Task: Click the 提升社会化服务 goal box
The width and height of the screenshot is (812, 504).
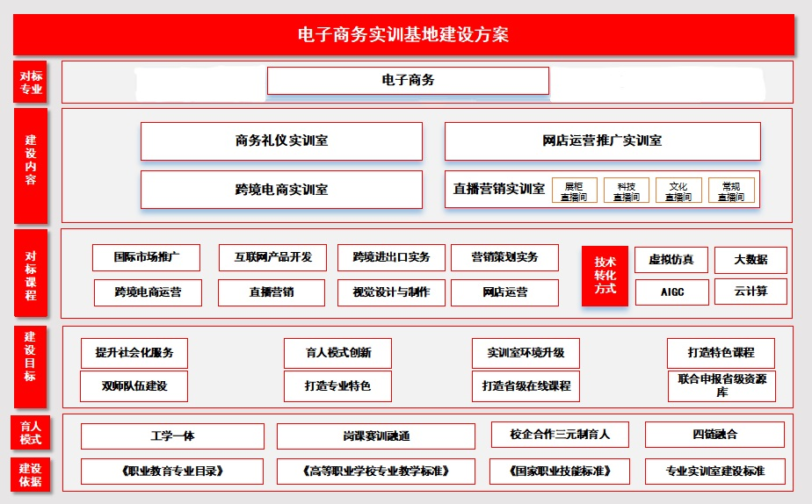Action: click(x=134, y=353)
